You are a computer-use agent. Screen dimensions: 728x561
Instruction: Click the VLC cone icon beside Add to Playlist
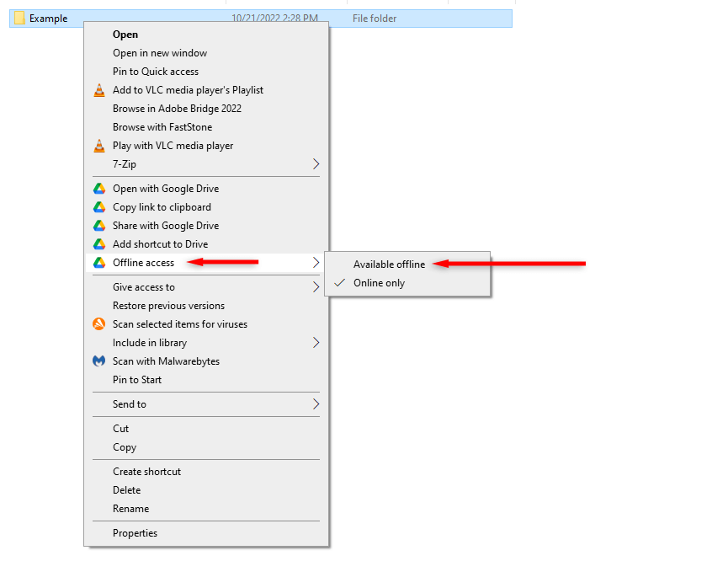point(99,90)
